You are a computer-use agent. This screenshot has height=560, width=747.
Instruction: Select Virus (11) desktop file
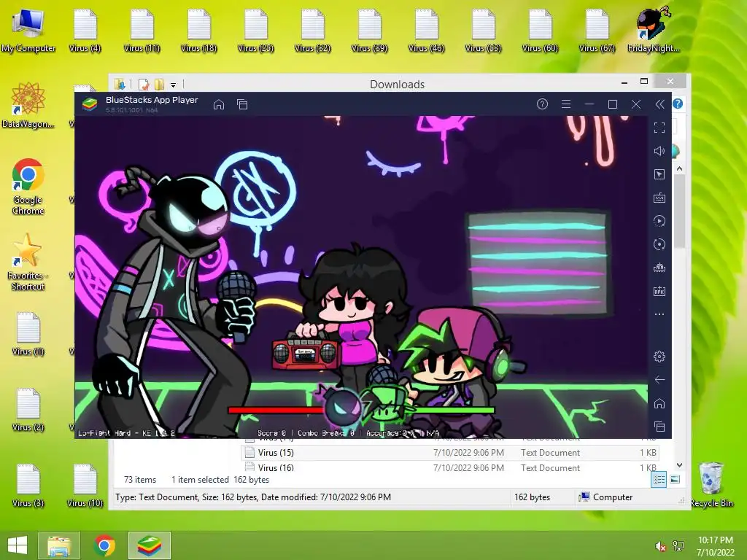(142, 29)
